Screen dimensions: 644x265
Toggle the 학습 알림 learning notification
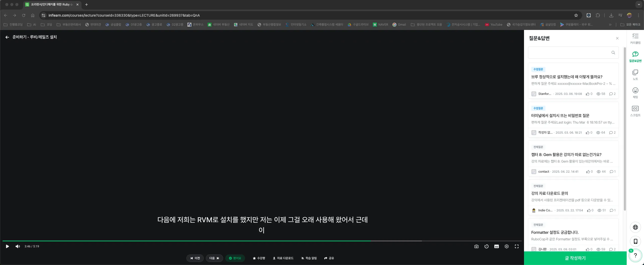[309, 258]
